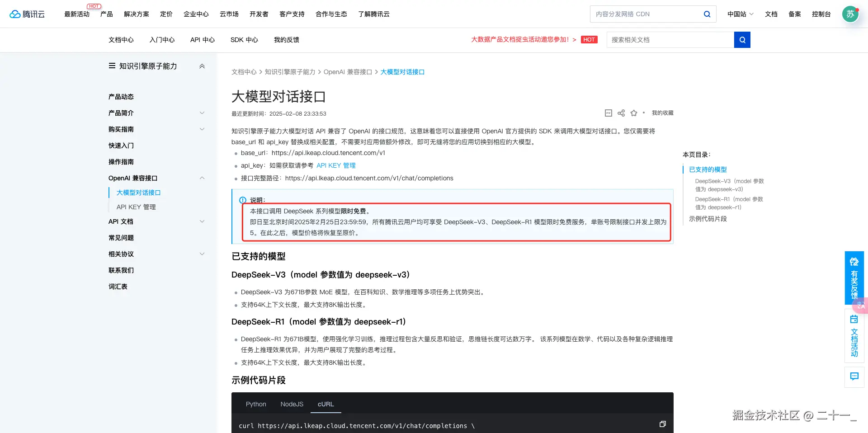Click the top search magnifier icon

[707, 14]
